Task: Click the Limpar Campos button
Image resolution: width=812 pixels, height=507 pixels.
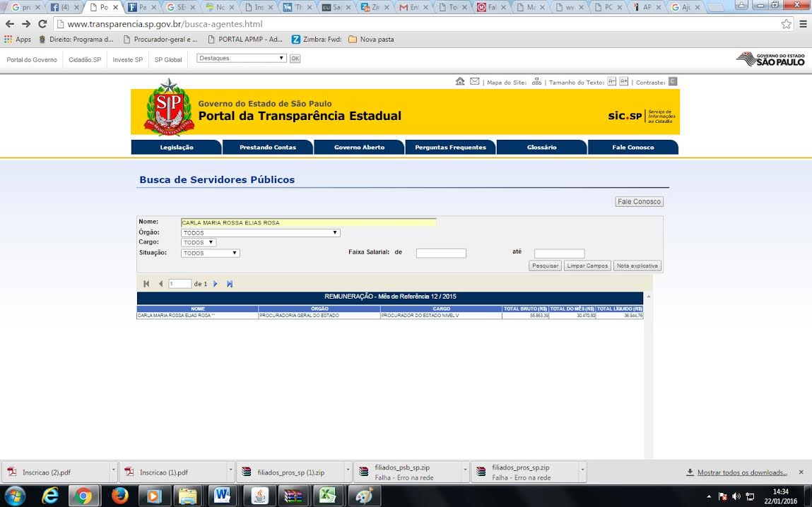Action: 587,266
